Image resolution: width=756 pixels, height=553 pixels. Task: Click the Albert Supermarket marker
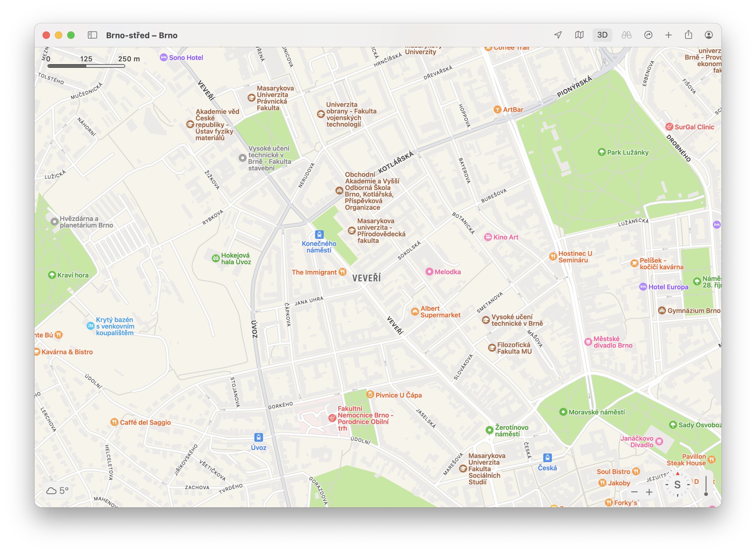[415, 312]
